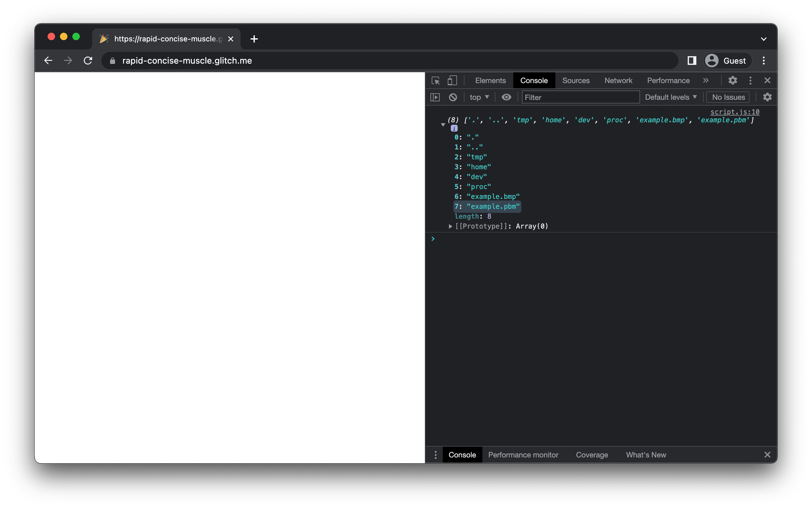812x509 pixels.
Task: Click the Elements panel tab
Action: coord(490,80)
